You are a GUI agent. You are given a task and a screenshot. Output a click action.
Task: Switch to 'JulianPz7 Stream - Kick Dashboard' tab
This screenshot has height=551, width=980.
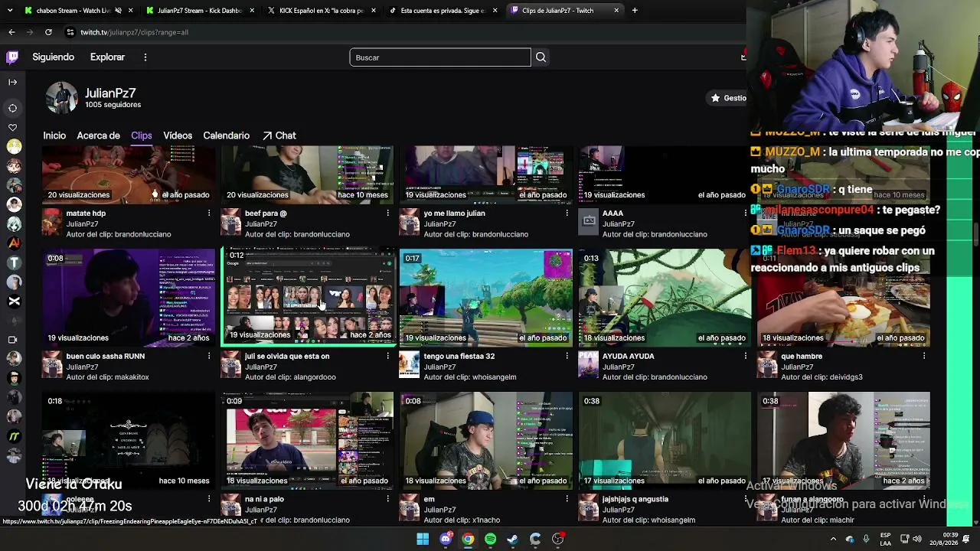coord(199,11)
